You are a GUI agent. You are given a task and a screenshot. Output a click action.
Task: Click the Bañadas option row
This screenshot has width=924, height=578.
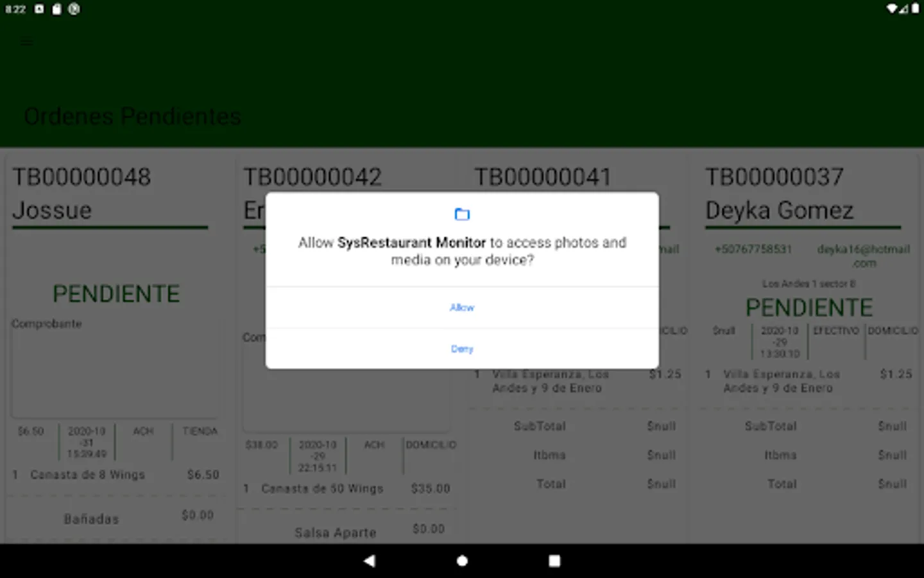click(116, 518)
